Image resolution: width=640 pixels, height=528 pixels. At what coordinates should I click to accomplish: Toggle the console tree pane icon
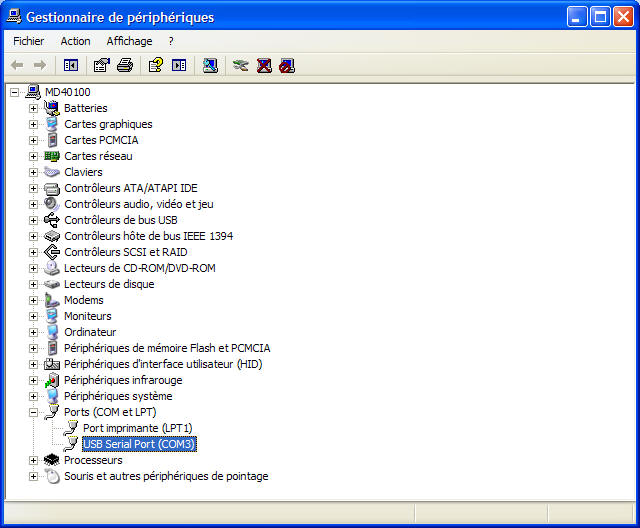(x=71, y=65)
